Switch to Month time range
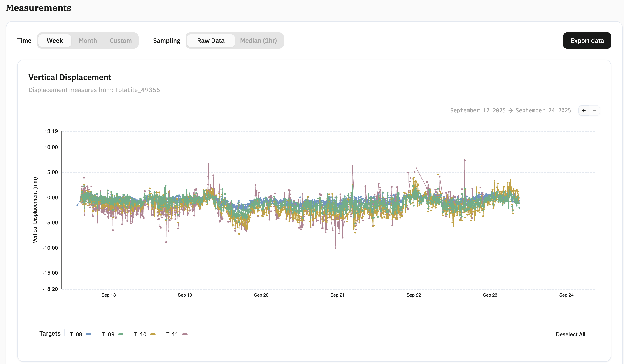The image size is (624, 364). click(88, 41)
